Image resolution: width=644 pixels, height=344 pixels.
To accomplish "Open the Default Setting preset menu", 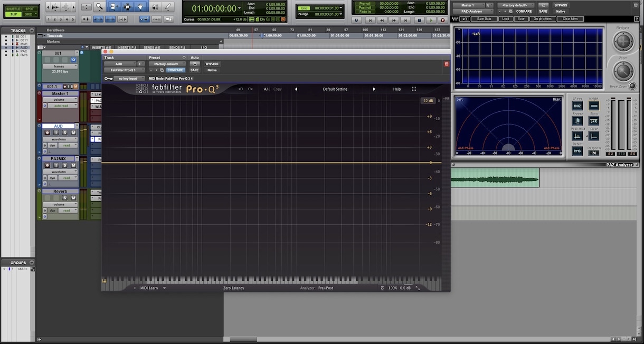I will [335, 89].
